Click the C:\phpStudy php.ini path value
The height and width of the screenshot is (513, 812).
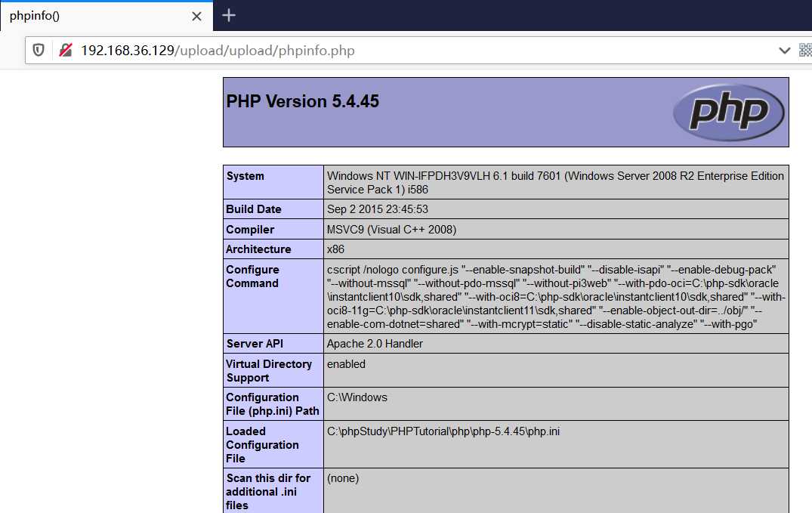pos(443,431)
